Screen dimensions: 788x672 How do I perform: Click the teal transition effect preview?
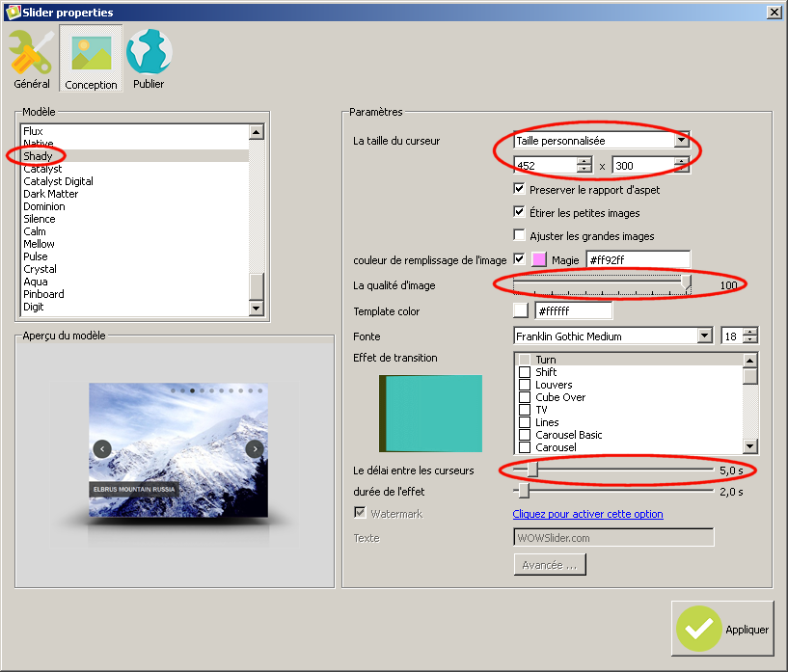click(x=431, y=414)
